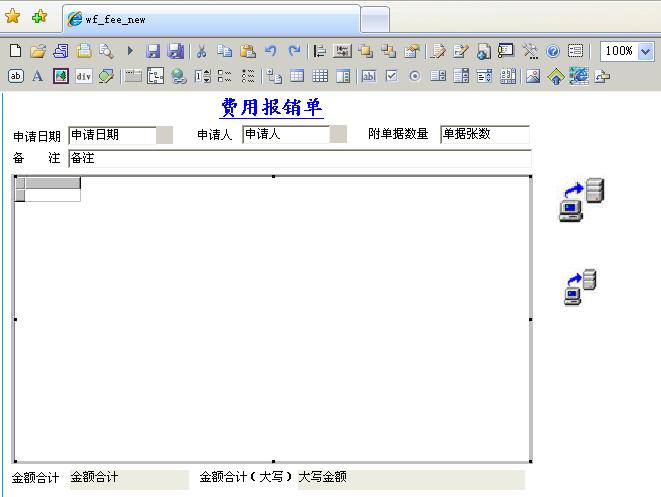Select the checkbox control tool
The width and height of the screenshot is (661, 497).
pyautogui.click(x=392, y=76)
